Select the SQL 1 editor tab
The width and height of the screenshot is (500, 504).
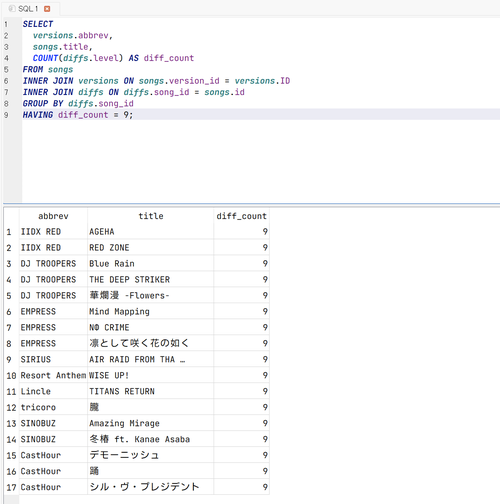click(x=30, y=9)
